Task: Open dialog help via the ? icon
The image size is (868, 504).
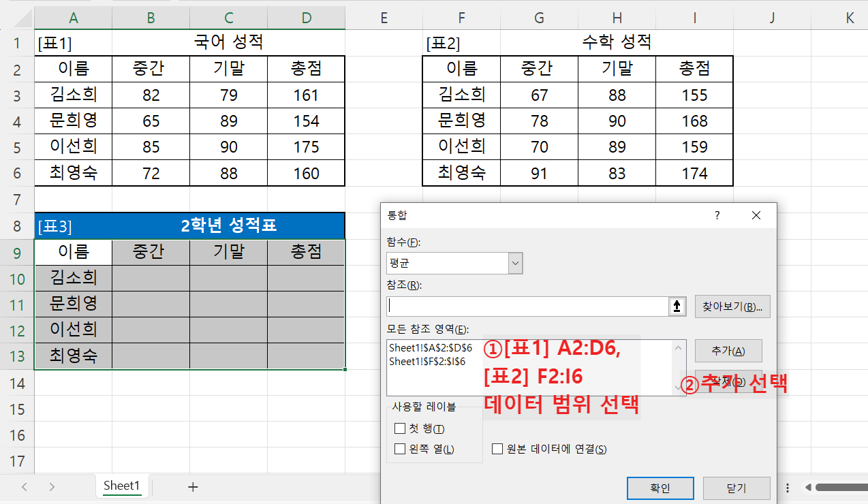Action: point(717,215)
